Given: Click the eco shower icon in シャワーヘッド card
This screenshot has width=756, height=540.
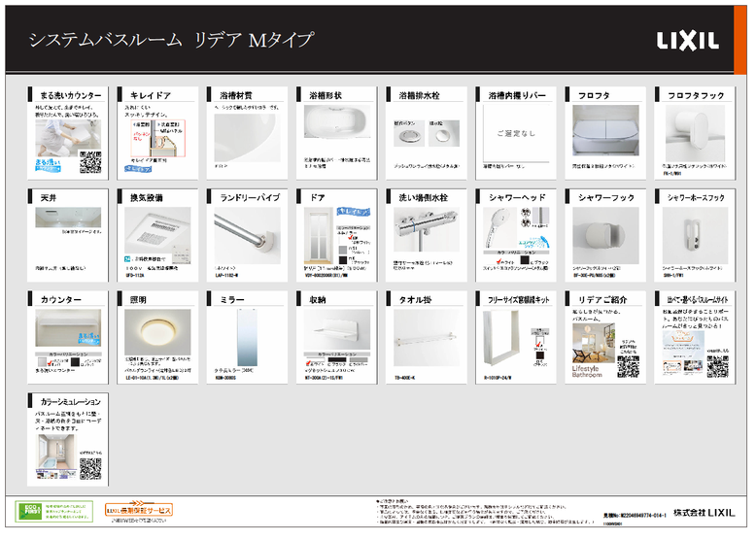Looking at the screenshot, I should 535,242.
